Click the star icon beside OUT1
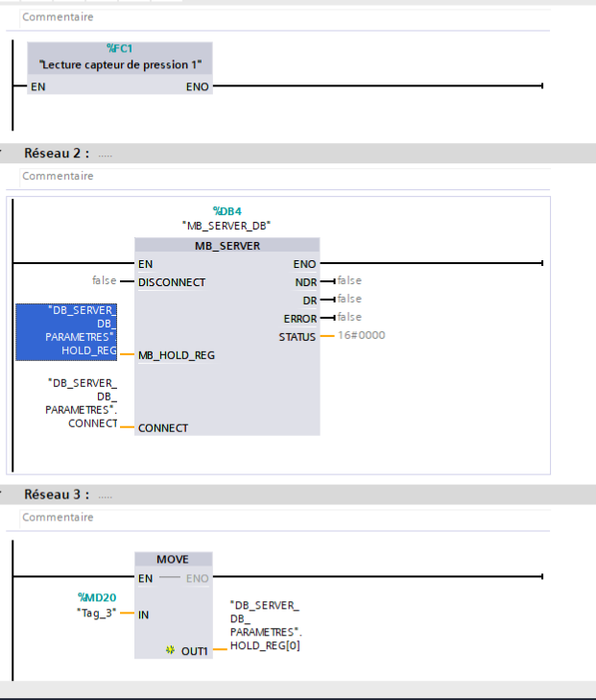The image size is (596, 700). pyautogui.click(x=171, y=650)
